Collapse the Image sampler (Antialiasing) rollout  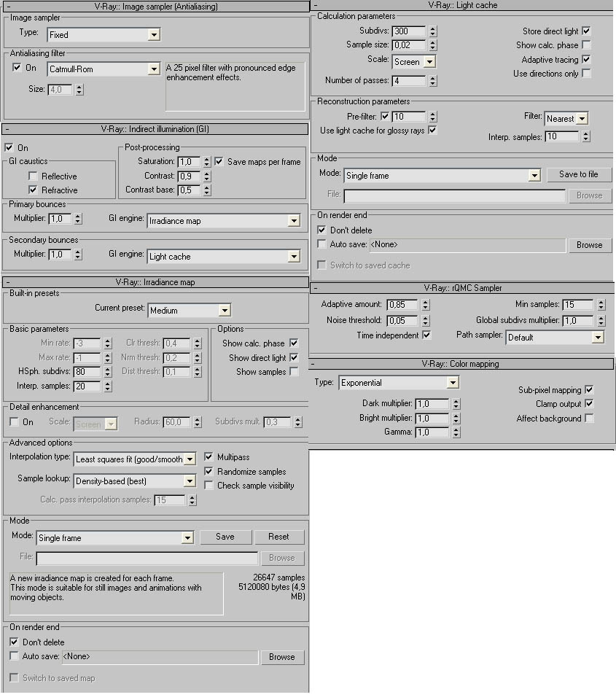[x=156, y=7]
